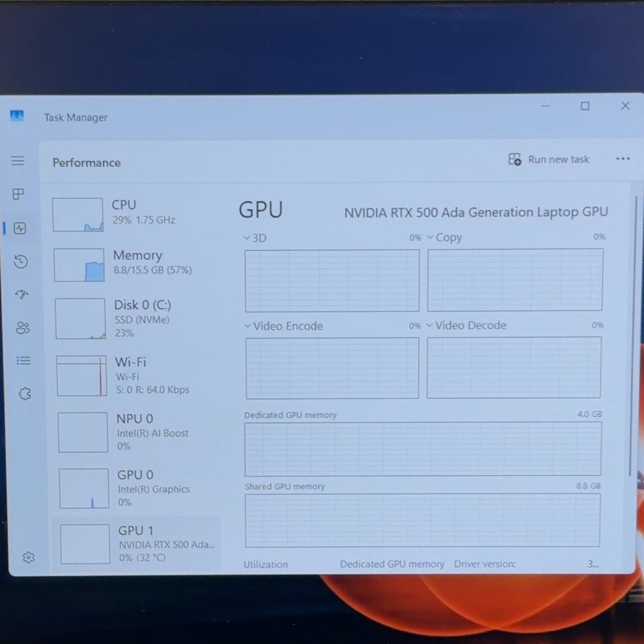Click the 3D usage graph

[332, 281]
